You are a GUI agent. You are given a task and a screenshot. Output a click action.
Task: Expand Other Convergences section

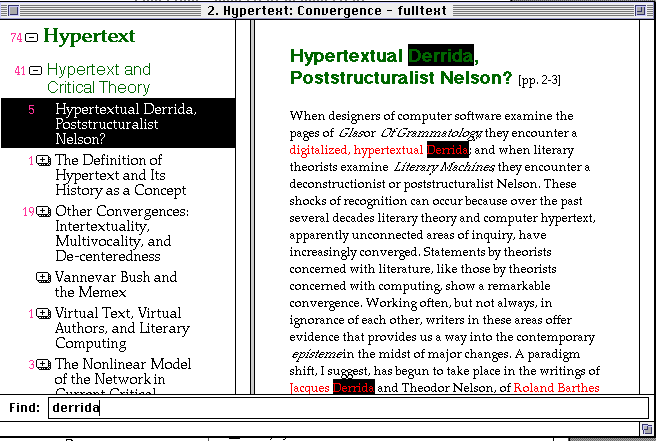[44, 212]
